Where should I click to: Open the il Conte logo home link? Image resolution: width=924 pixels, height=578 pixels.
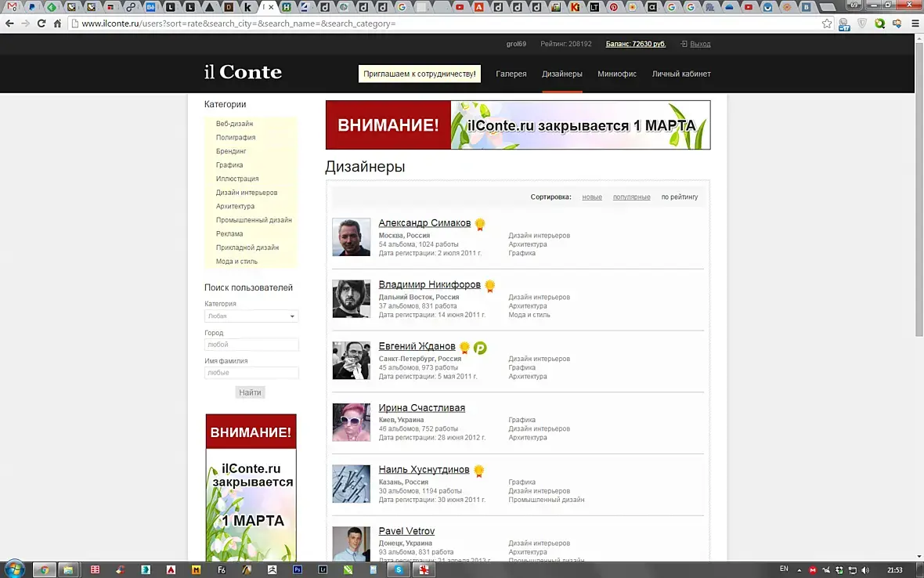(x=243, y=72)
